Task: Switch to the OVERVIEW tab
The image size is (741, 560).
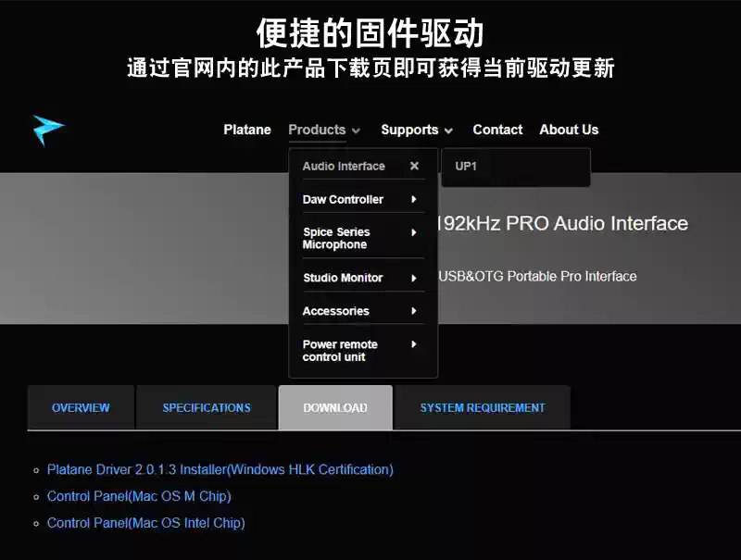Action: tap(81, 407)
